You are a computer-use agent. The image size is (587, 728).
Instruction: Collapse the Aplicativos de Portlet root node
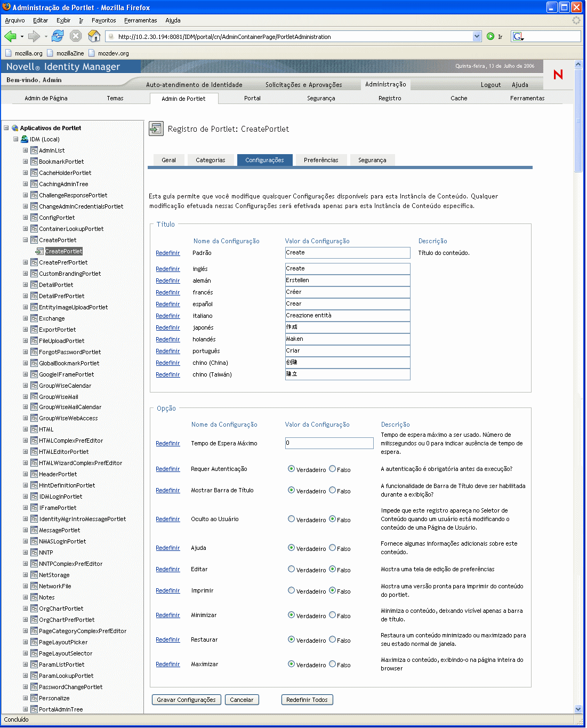coord(6,128)
